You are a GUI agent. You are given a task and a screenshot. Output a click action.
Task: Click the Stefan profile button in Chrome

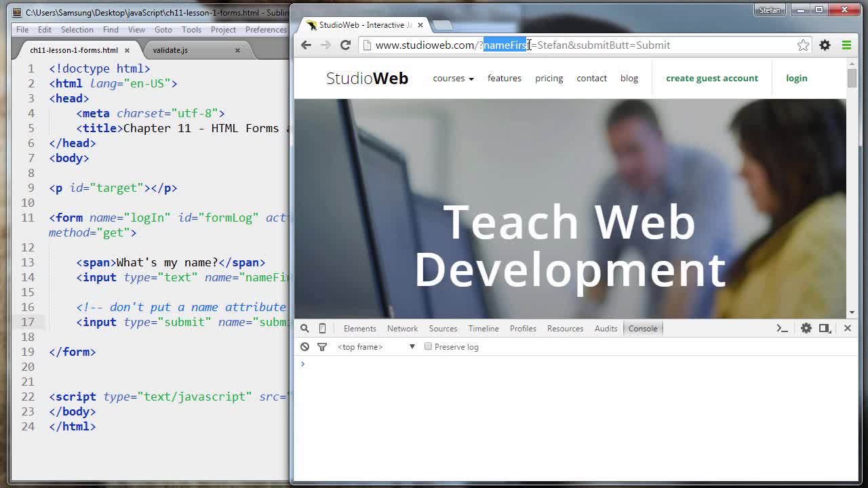pos(770,10)
